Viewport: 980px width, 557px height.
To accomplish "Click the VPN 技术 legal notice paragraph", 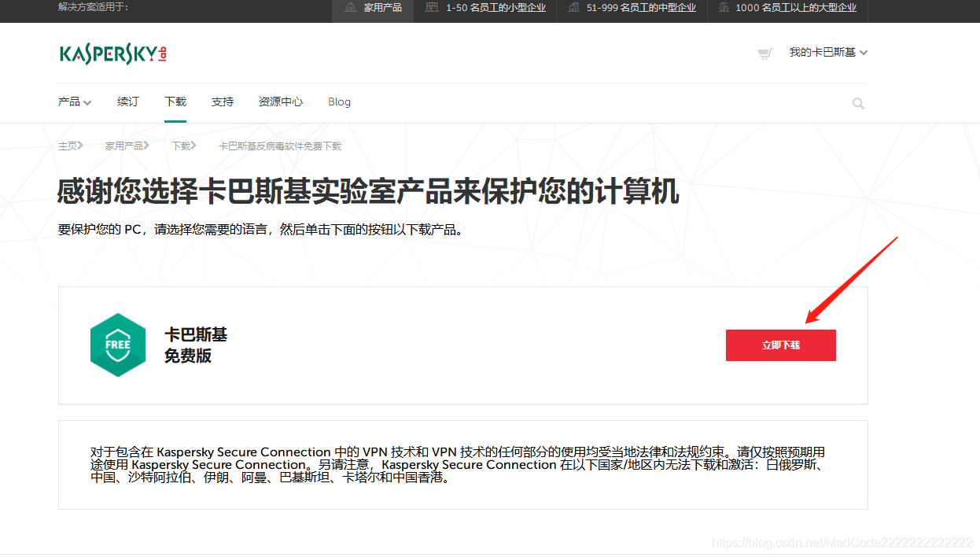I will point(458,464).
